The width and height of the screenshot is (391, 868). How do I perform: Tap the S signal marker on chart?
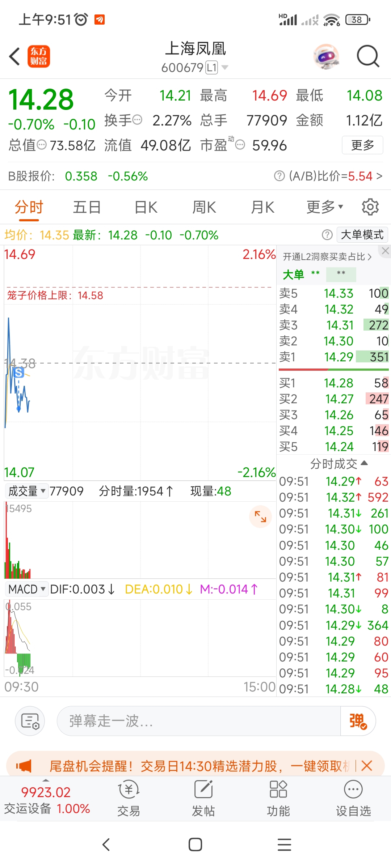coord(19,373)
